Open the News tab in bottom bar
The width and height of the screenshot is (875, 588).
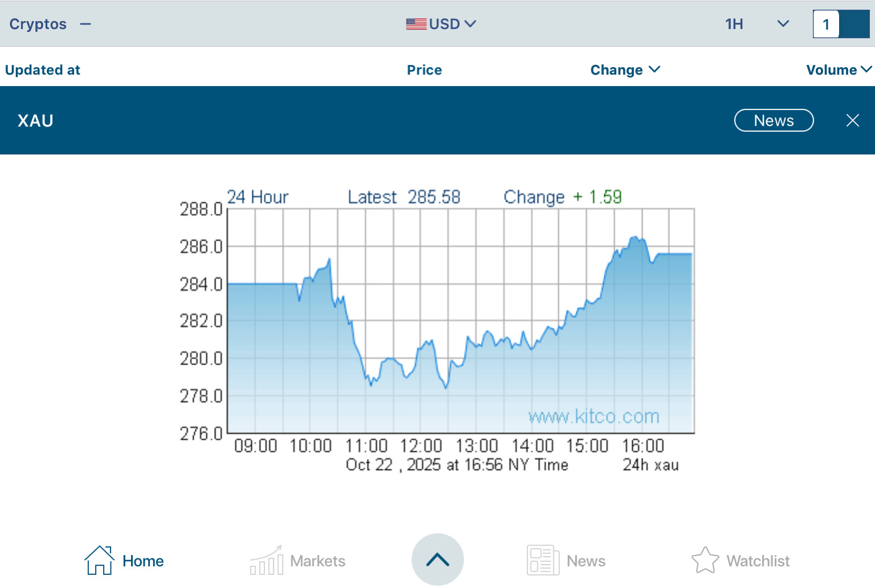coord(566,561)
